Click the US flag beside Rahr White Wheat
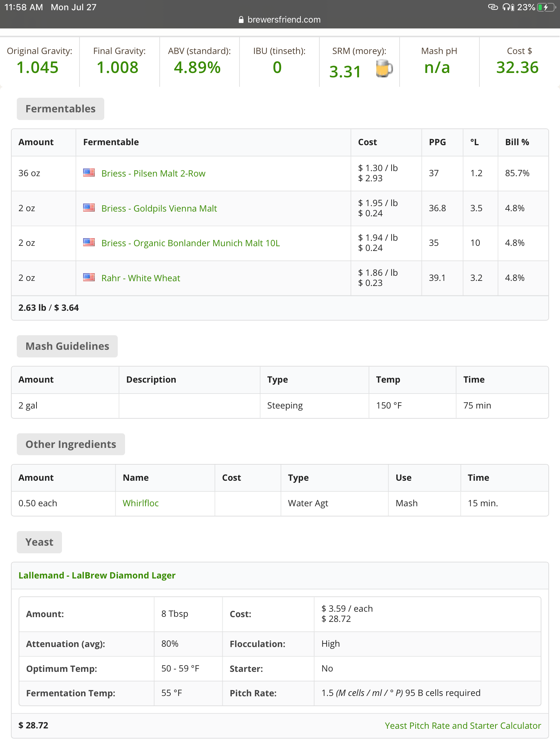The width and height of the screenshot is (560, 747). pos(89,277)
